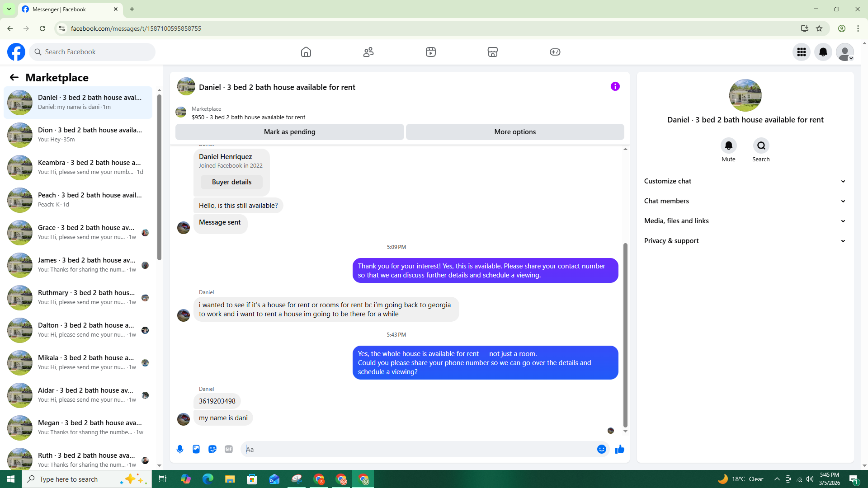Expand Privacy & support section
This screenshot has width=868, height=488.
click(745, 241)
